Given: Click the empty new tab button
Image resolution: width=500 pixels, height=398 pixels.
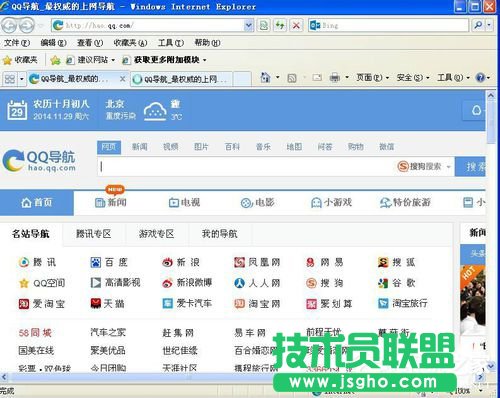Looking at the screenshot, I should point(242,79).
